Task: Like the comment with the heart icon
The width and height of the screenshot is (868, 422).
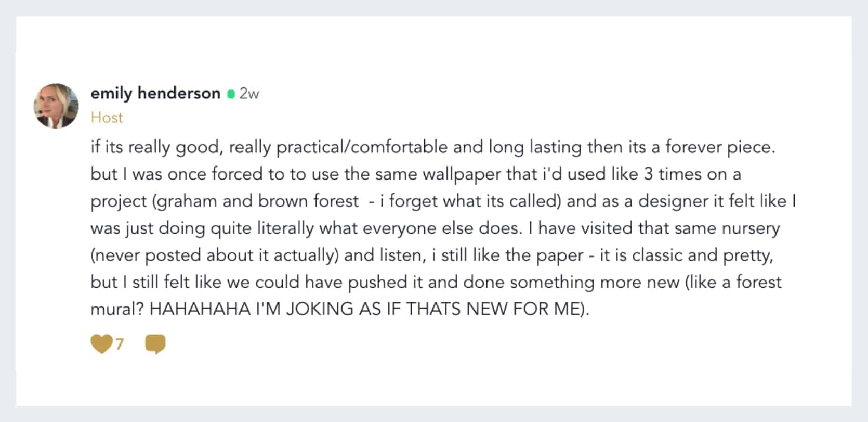Action: coord(101,344)
